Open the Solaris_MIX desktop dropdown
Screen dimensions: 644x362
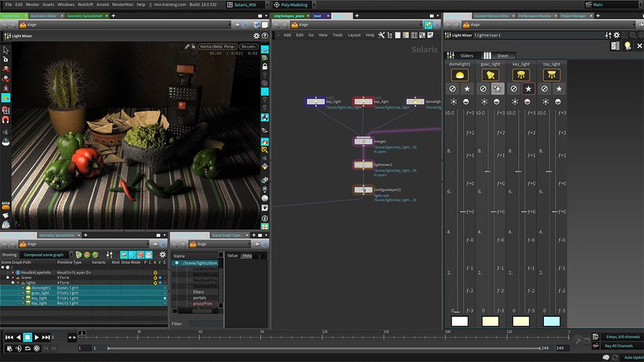(x=248, y=4)
